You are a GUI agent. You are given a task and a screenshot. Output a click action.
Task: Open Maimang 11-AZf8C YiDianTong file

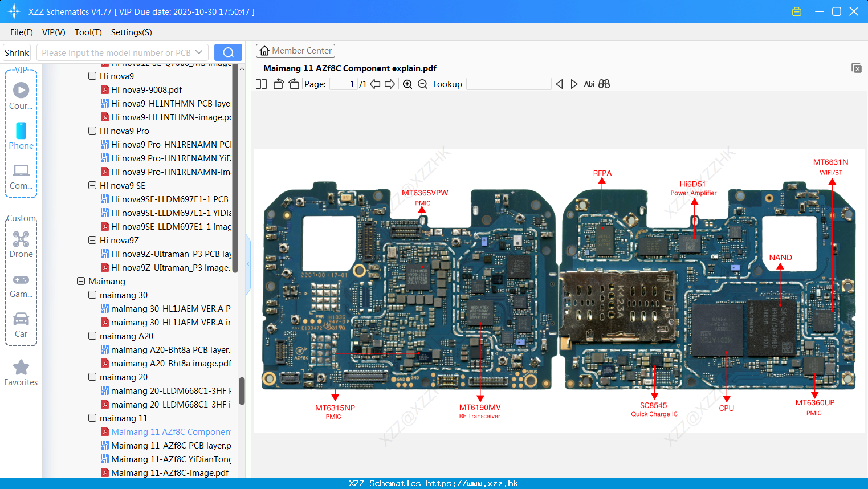pos(166,459)
